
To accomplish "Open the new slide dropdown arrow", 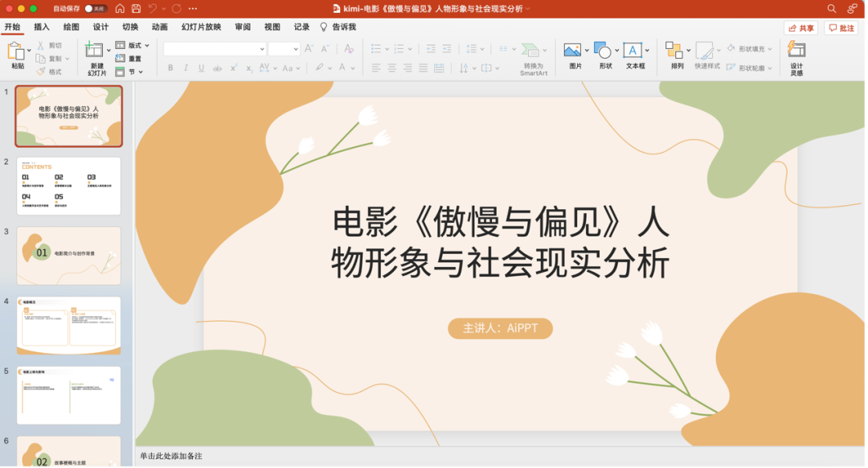I will tap(108, 51).
